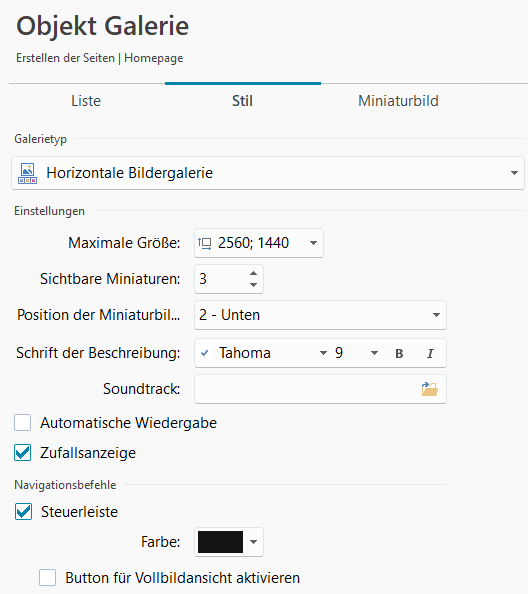Switch to the Liste tab
This screenshot has height=594, width=528.
86,101
